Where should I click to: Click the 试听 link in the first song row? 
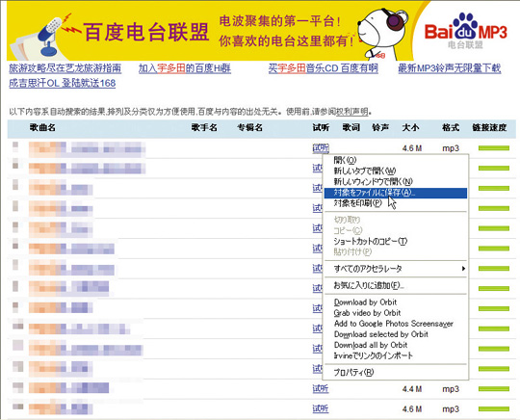[x=321, y=148]
